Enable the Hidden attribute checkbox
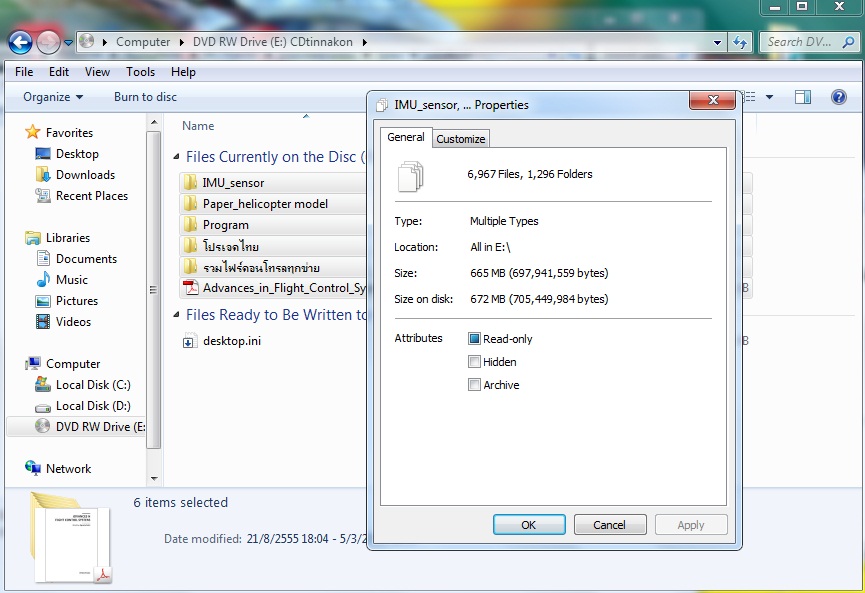The width and height of the screenshot is (865, 593). tap(475, 362)
